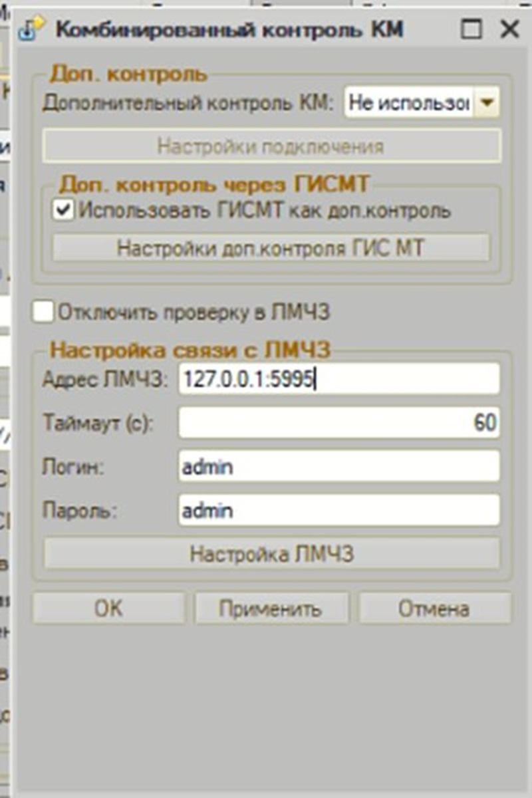532x798 pixels.
Task: Focus the Таймаут (с) input field
Action: pyautogui.click(x=338, y=423)
